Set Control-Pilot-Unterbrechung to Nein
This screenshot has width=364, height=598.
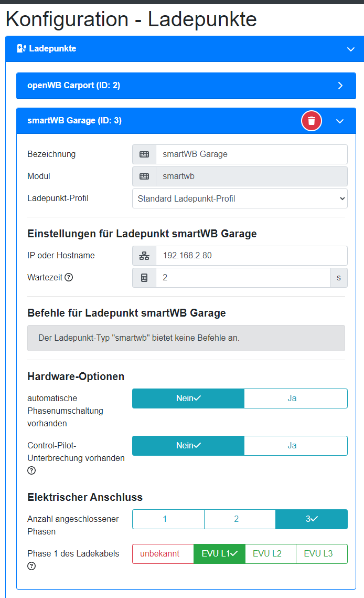pos(188,445)
